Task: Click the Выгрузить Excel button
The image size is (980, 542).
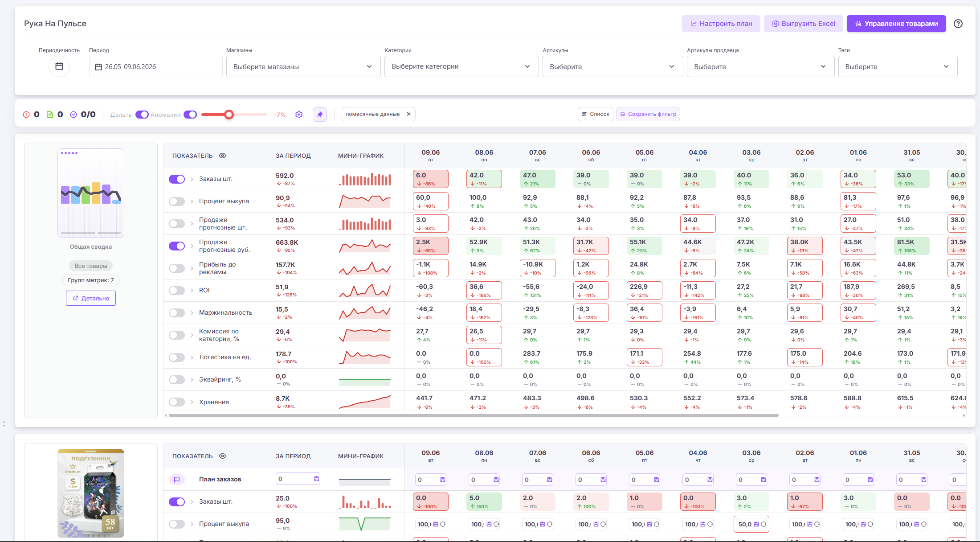Action: [804, 24]
